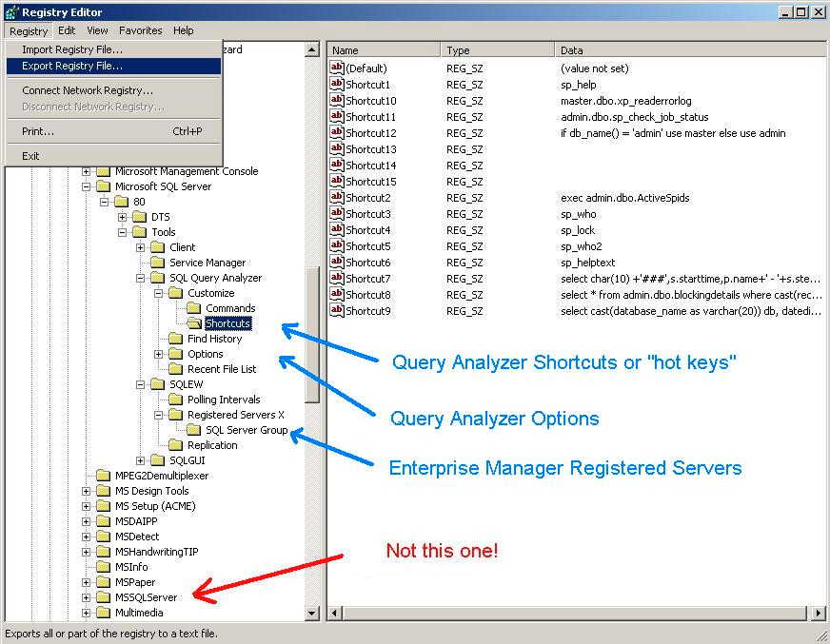The image size is (830, 644).
Task: Expand the MSSQLServer key
Action: tap(86, 597)
